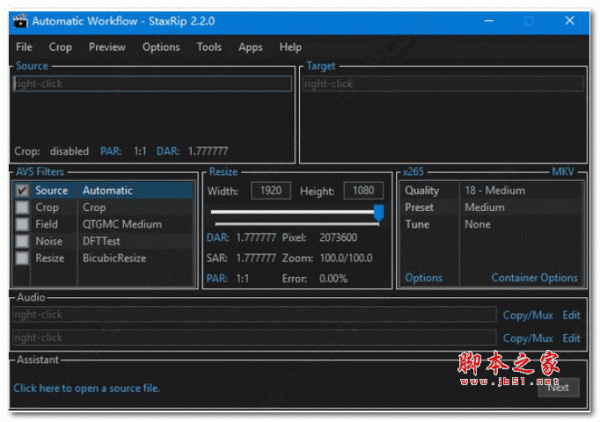Select the QTGMC Medium filter entry
This screenshot has width=600, height=422.
[122, 224]
